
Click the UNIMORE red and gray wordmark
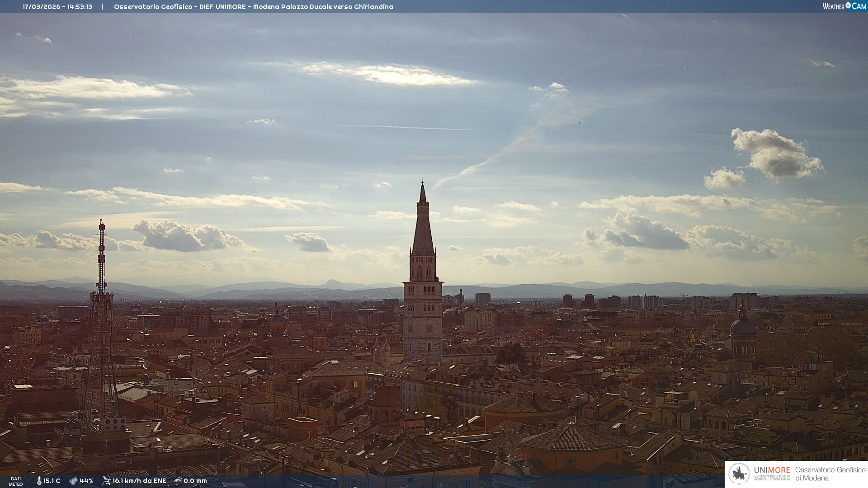click(x=772, y=470)
